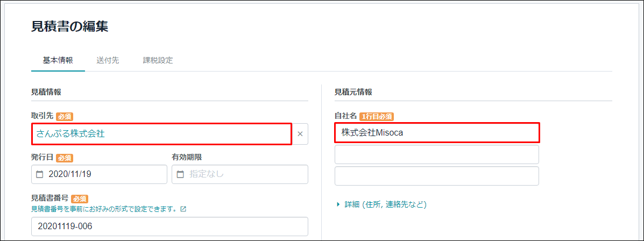Screen dimensions: 644x241
Task: Open the 取引先 field showing さんぷる株式会社
Action: point(162,134)
